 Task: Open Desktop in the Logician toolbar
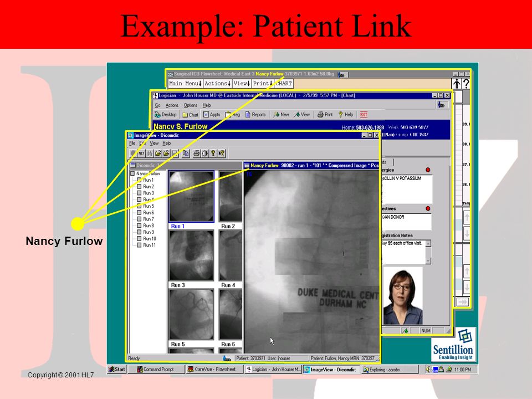click(166, 115)
